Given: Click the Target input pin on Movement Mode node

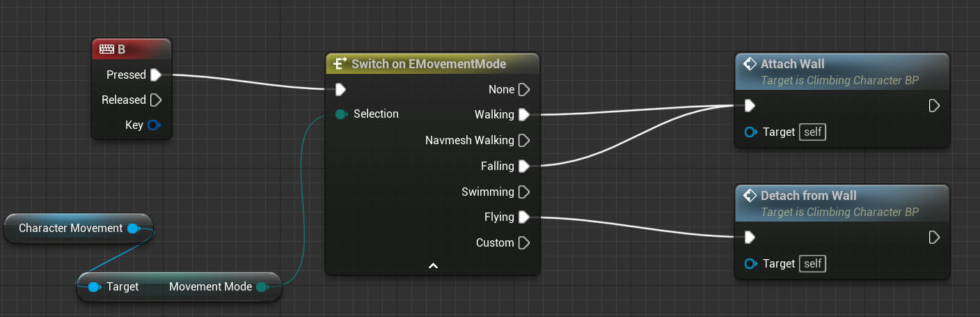Looking at the screenshot, I should coord(94,286).
